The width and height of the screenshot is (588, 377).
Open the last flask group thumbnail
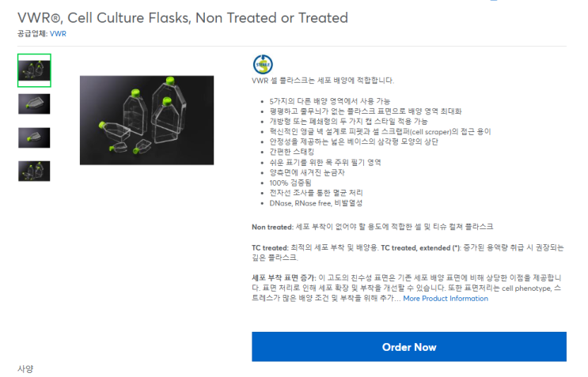click(x=34, y=171)
